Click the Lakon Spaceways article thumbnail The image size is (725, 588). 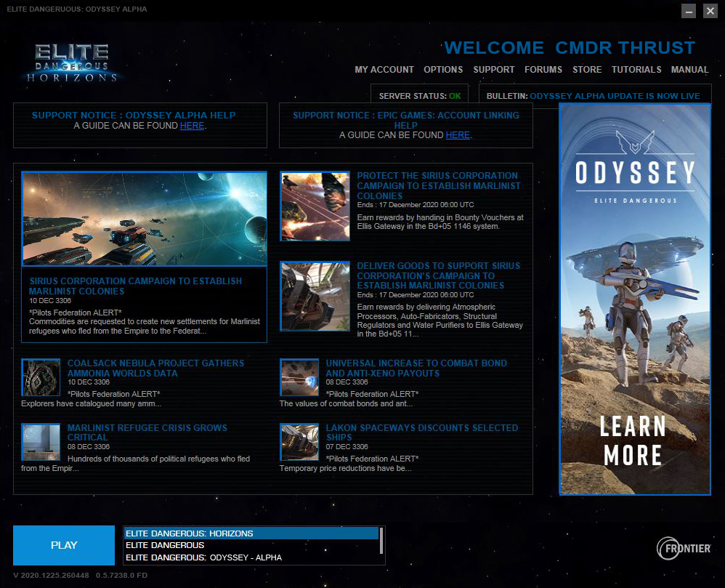299,442
